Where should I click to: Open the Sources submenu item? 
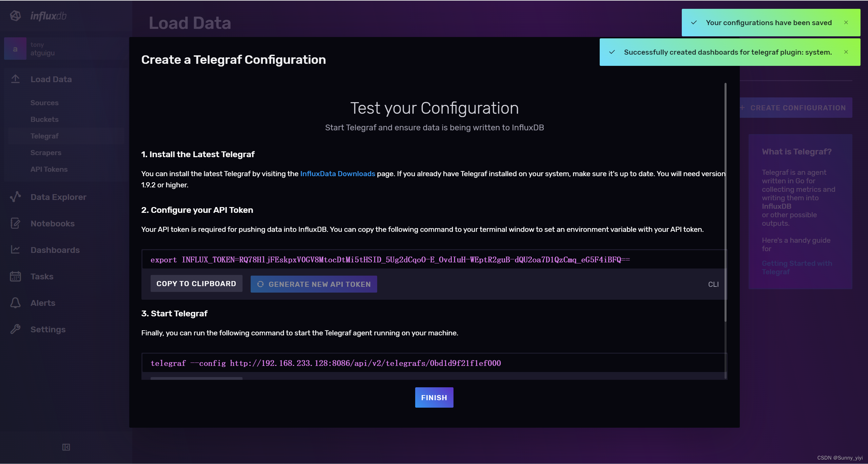click(44, 103)
